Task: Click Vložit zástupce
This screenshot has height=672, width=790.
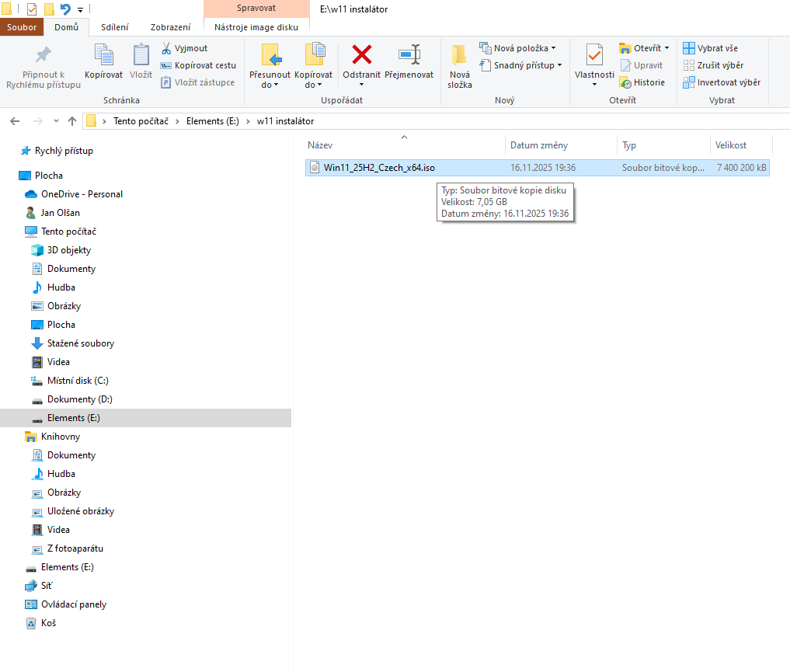Action: [x=197, y=82]
